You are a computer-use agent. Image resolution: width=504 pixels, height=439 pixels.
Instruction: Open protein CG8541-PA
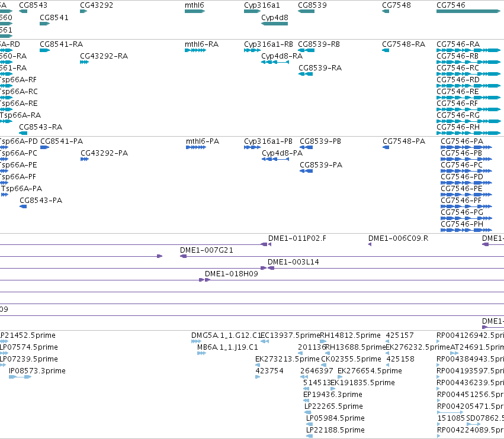62,141
